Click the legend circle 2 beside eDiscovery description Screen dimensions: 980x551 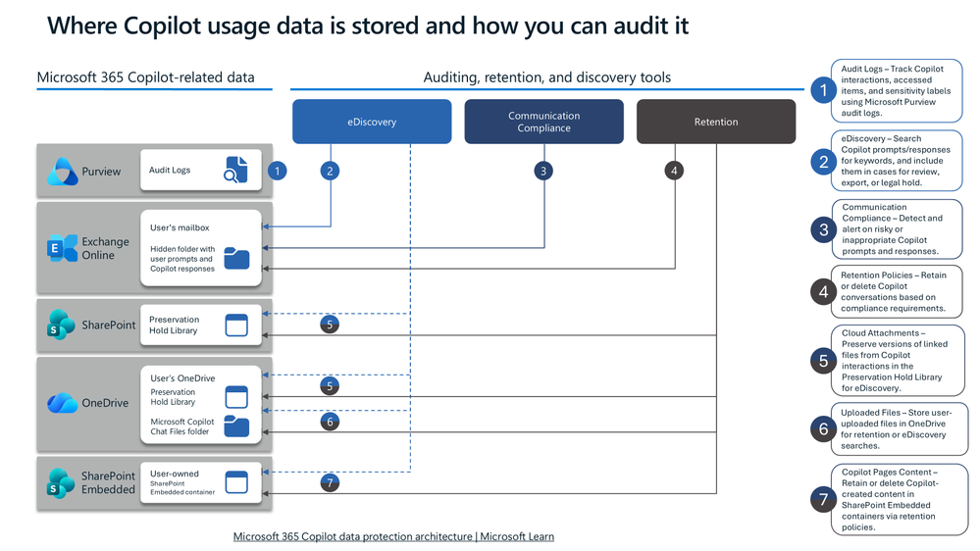point(824,162)
